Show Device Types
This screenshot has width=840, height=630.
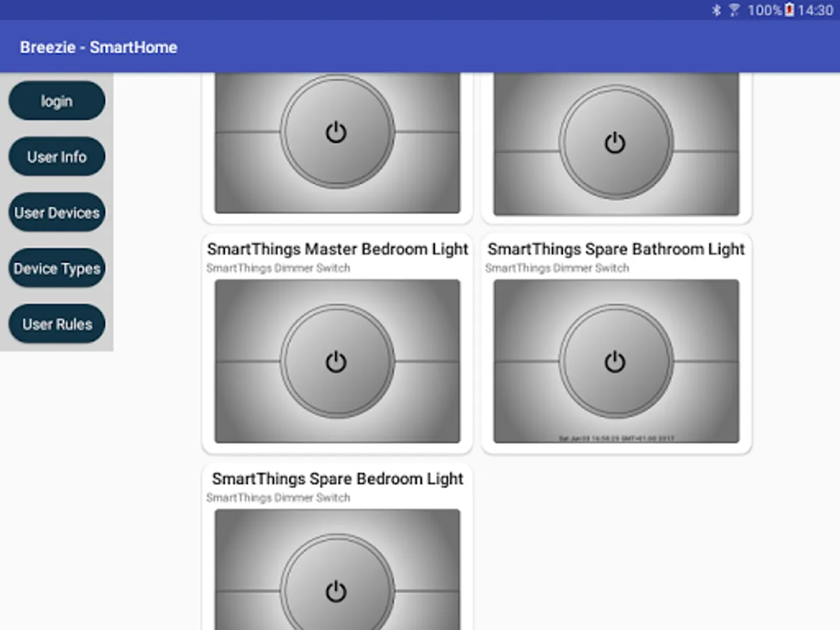[x=57, y=268]
